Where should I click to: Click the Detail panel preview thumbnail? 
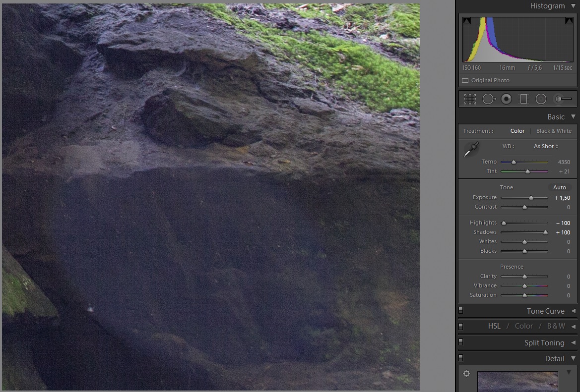[x=517, y=382]
